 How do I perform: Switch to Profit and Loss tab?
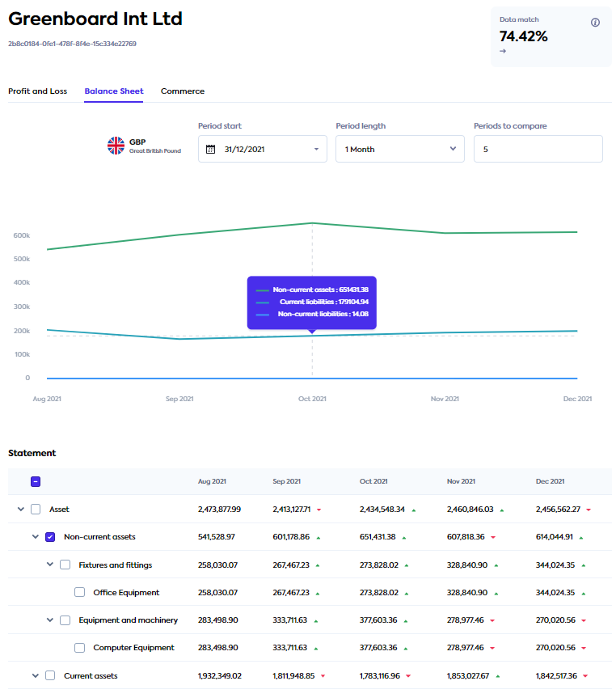tap(37, 91)
